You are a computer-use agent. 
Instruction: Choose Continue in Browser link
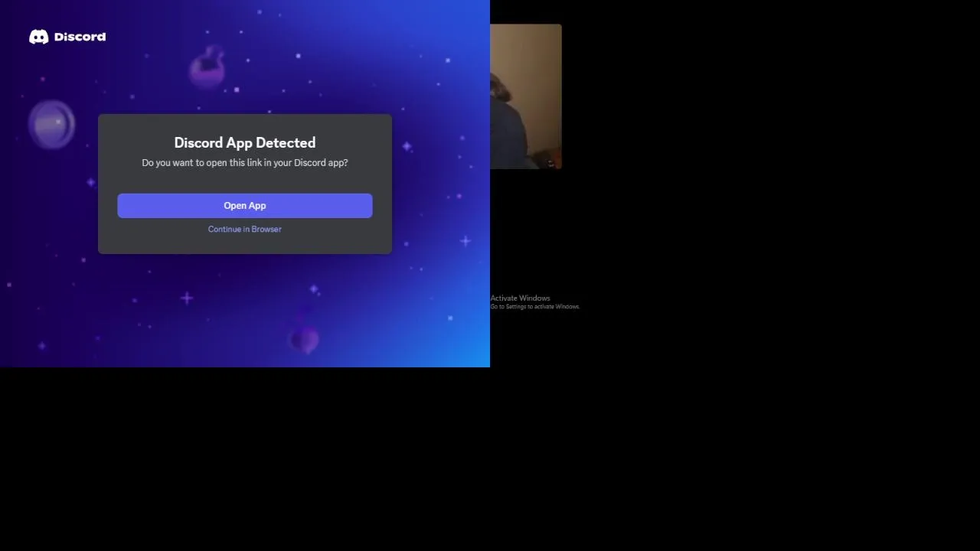coord(245,230)
